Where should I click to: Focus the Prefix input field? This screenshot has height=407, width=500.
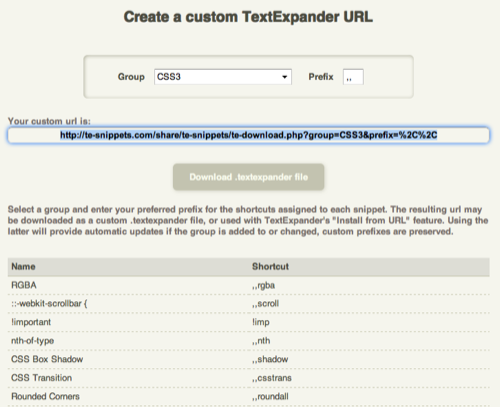click(353, 77)
